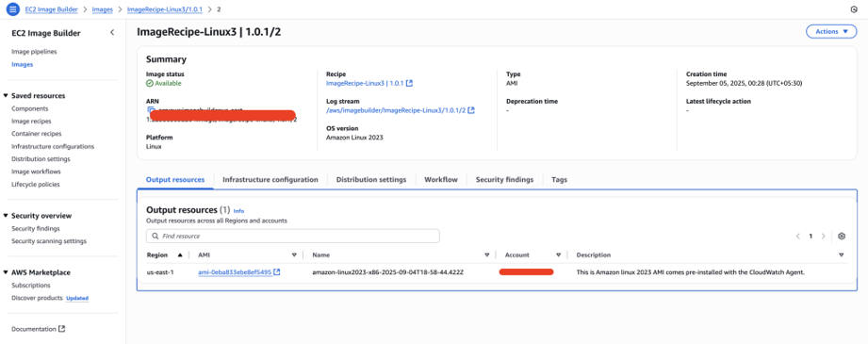This screenshot has height=344, width=868.
Task: Sort by the AMI column arrow
Action: click(x=294, y=255)
